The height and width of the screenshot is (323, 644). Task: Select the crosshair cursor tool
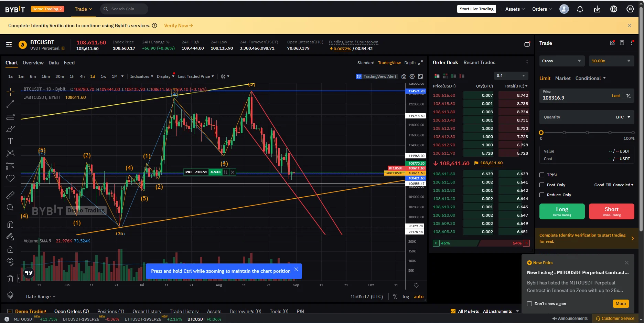point(10,91)
